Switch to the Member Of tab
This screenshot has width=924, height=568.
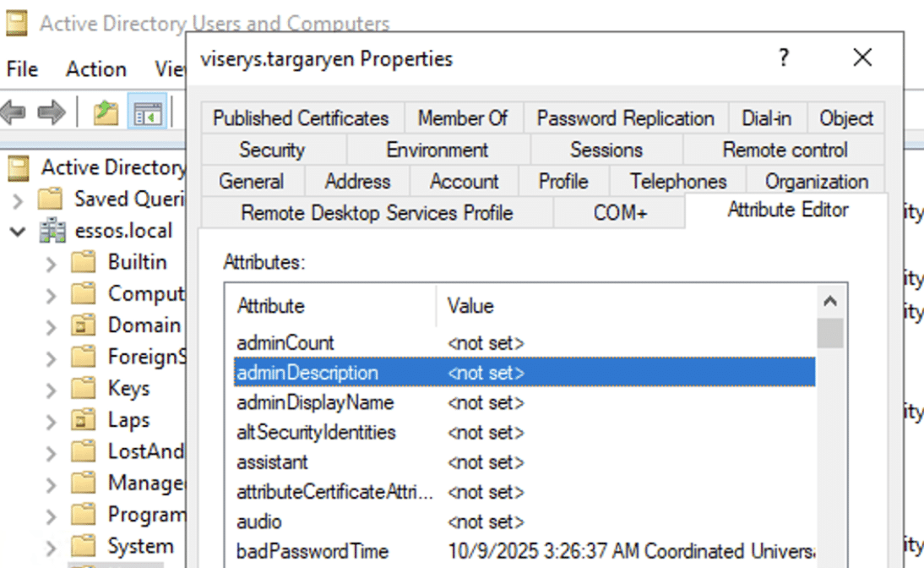coord(463,118)
